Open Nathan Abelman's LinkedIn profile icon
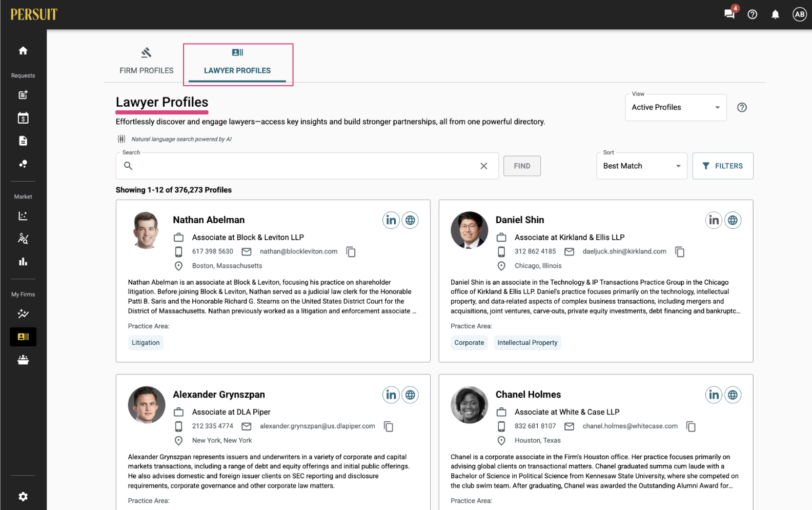This screenshot has width=812, height=510. coord(391,220)
